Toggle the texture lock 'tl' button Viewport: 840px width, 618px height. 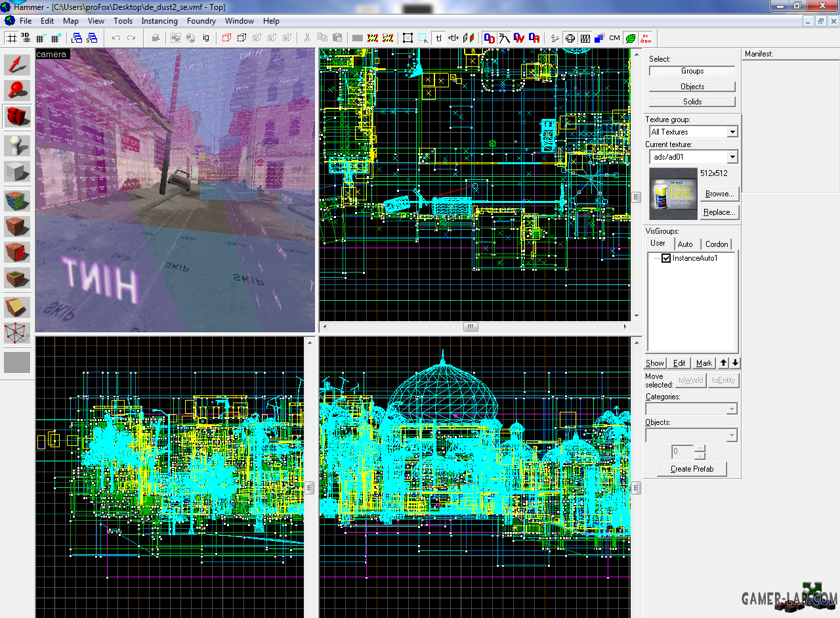coord(438,38)
